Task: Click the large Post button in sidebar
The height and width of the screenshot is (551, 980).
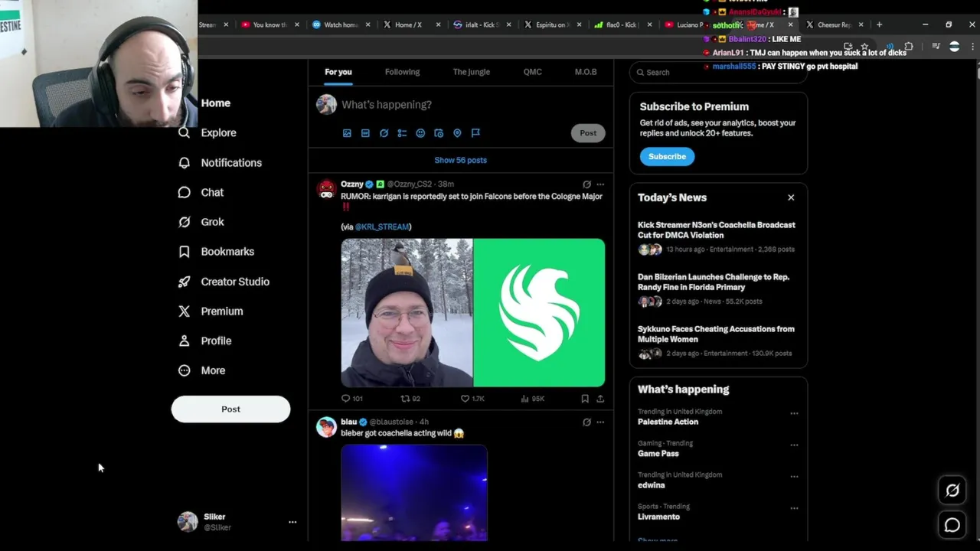Action: click(230, 409)
